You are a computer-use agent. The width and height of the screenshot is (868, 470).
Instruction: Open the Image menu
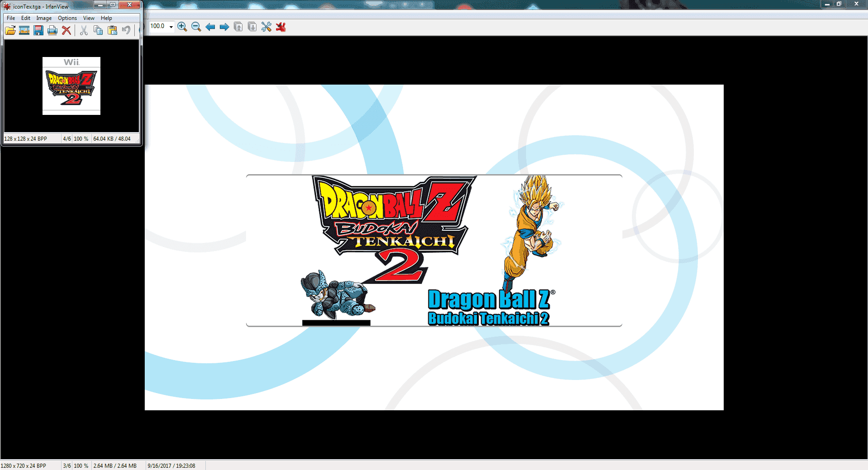coord(44,18)
